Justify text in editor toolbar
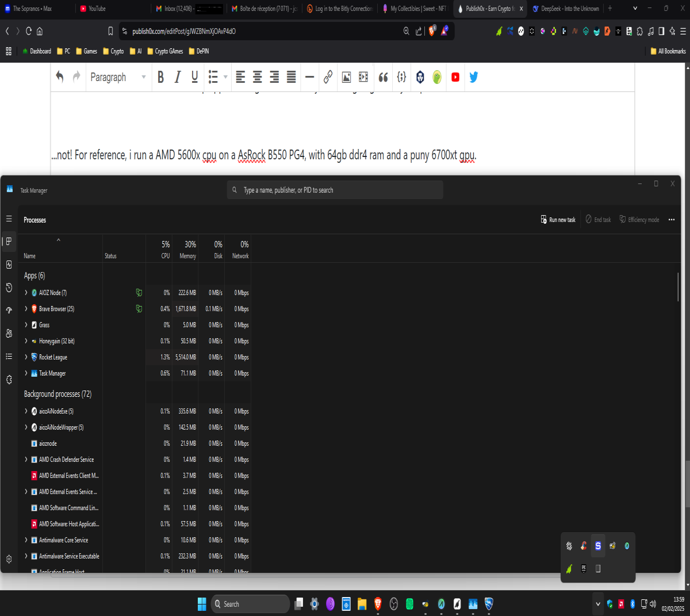690x616 pixels. point(292,77)
